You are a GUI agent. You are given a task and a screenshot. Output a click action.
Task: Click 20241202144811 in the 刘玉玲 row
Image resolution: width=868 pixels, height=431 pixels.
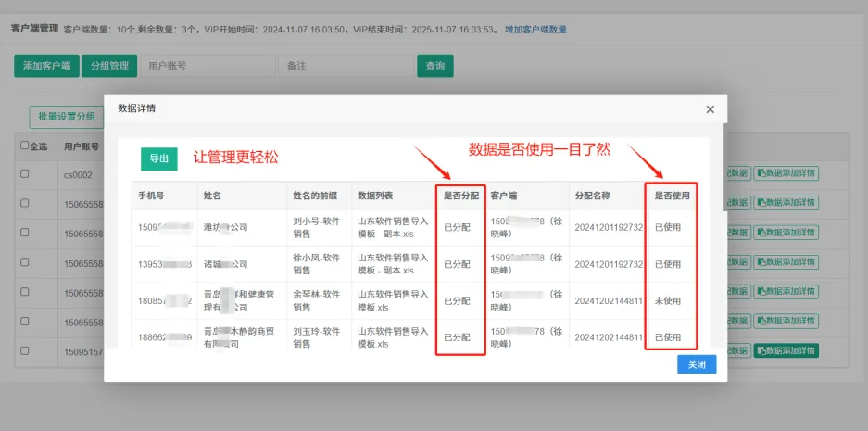[609, 337]
